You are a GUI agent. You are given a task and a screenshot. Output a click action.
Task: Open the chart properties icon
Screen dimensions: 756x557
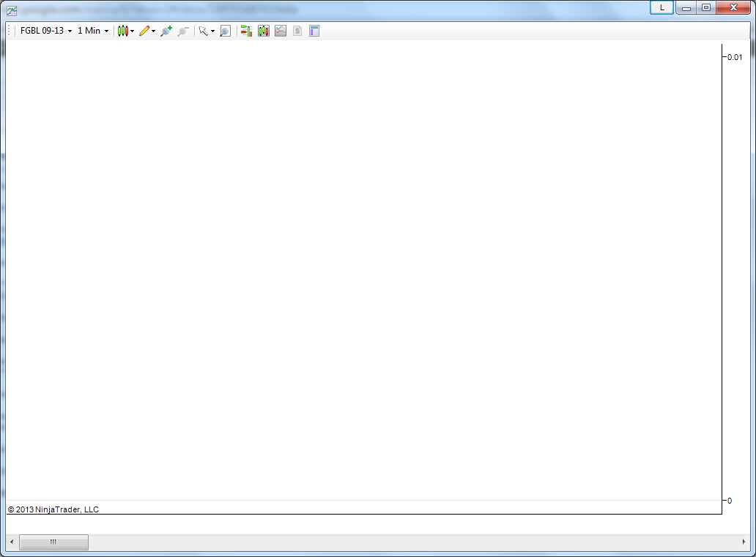[314, 31]
